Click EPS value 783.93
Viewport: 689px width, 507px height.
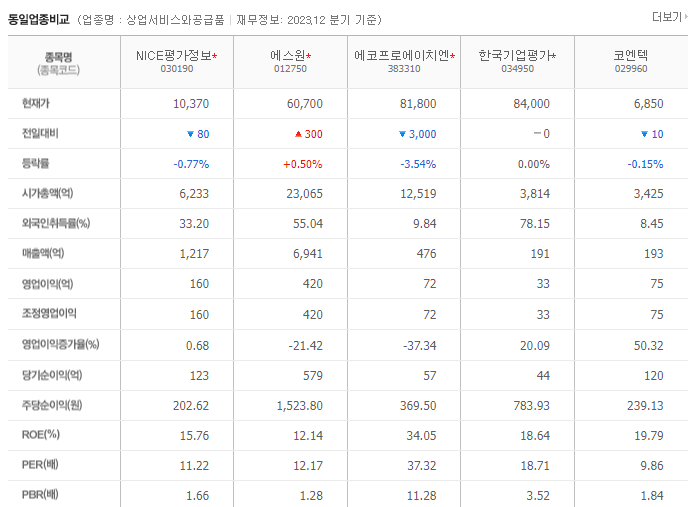tap(531, 406)
